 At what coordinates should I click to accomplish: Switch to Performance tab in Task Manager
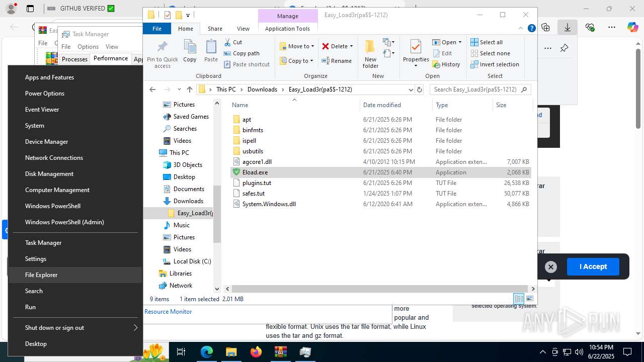(111, 58)
